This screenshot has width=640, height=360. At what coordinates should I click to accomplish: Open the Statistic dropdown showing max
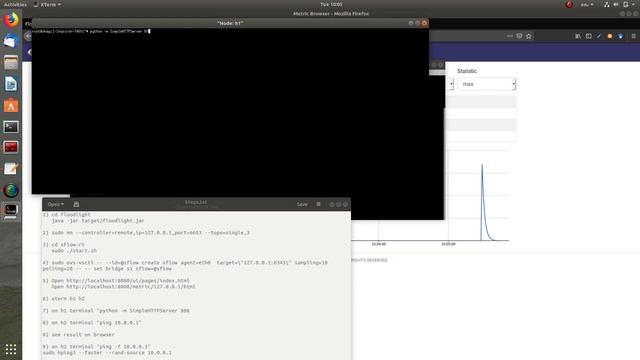pyautogui.click(x=487, y=84)
